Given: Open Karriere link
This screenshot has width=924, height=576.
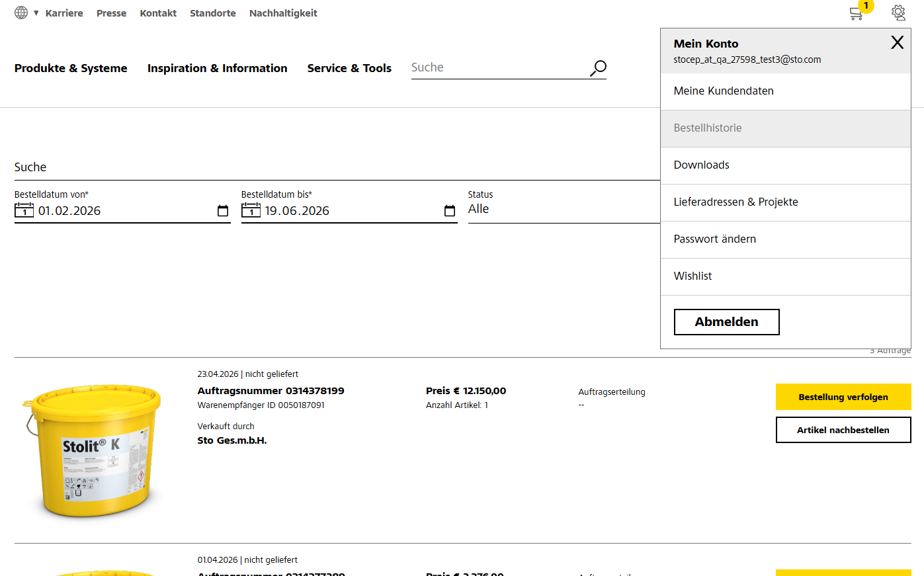Looking at the screenshot, I should click(64, 13).
